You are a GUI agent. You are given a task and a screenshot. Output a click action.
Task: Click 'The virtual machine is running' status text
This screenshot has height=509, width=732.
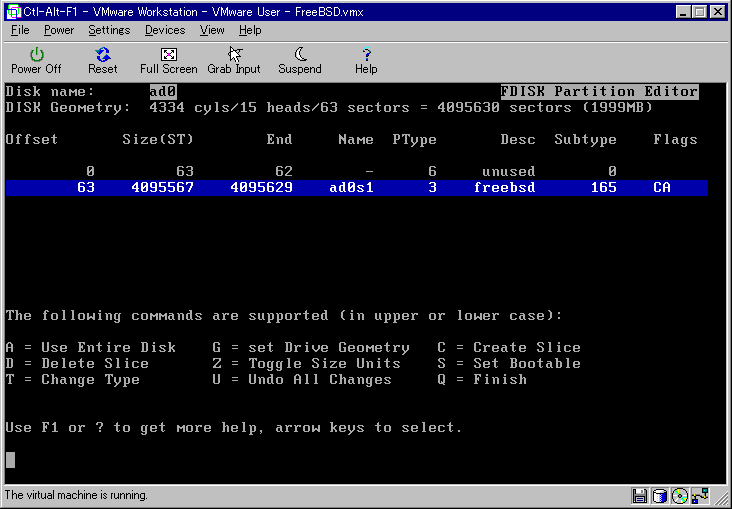(76, 495)
